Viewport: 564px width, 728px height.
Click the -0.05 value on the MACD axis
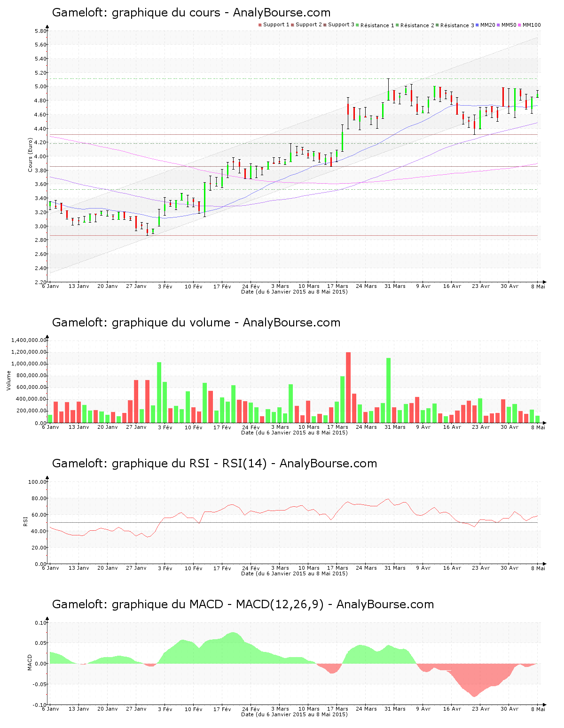click(40, 684)
